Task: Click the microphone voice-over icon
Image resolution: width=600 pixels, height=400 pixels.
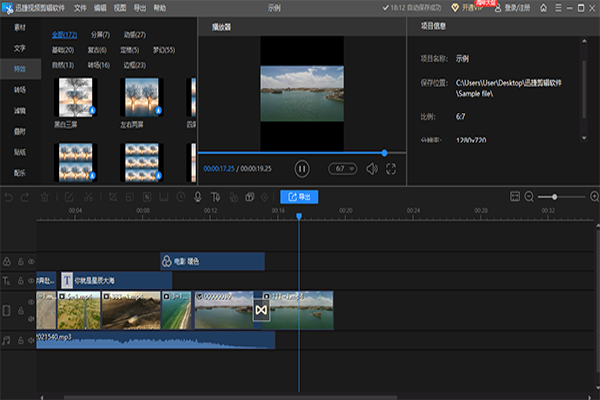Action: coord(198,197)
